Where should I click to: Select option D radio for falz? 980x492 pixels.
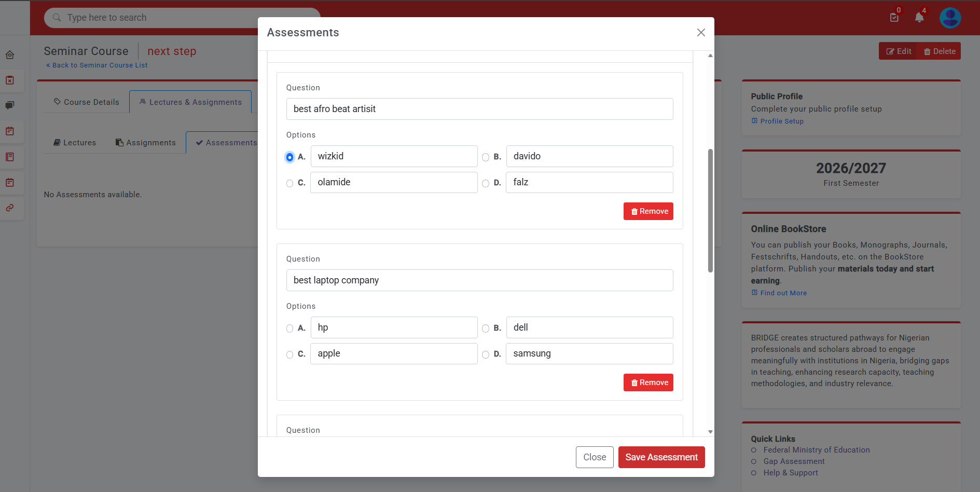[x=486, y=183]
